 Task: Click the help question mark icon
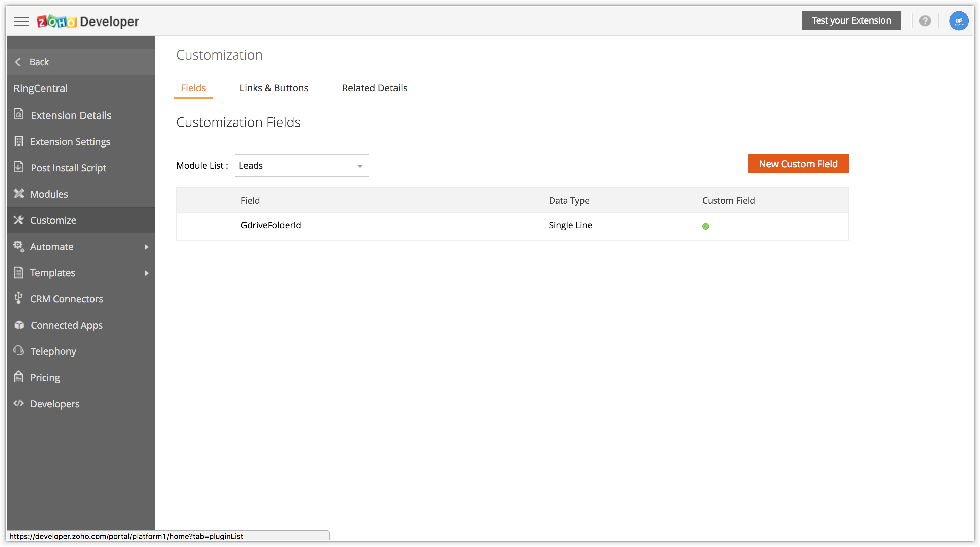[x=925, y=20]
